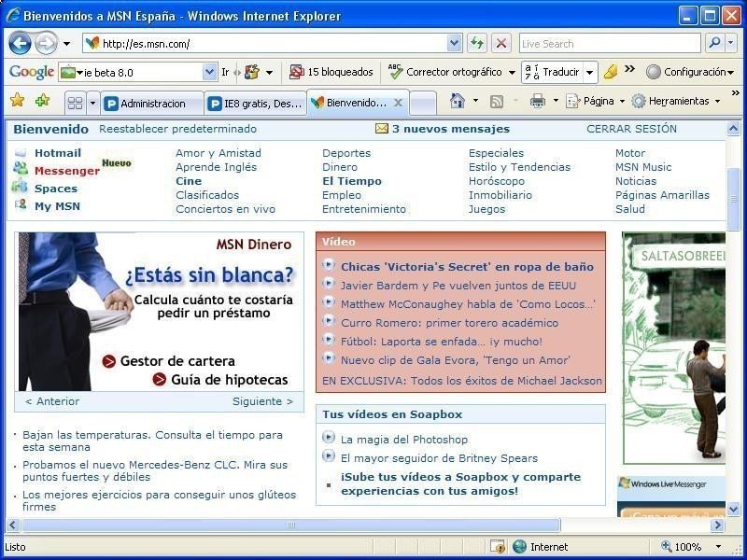Click the Corrector ortográfico spell check button
This screenshot has height=560, width=747.
tap(445, 72)
